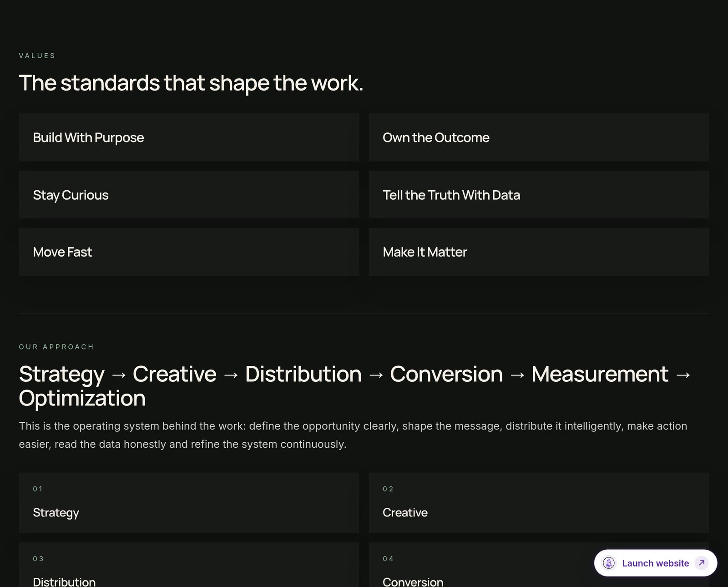Open the Stay Curious value card

pyautogui.click(x=189, y=195)
